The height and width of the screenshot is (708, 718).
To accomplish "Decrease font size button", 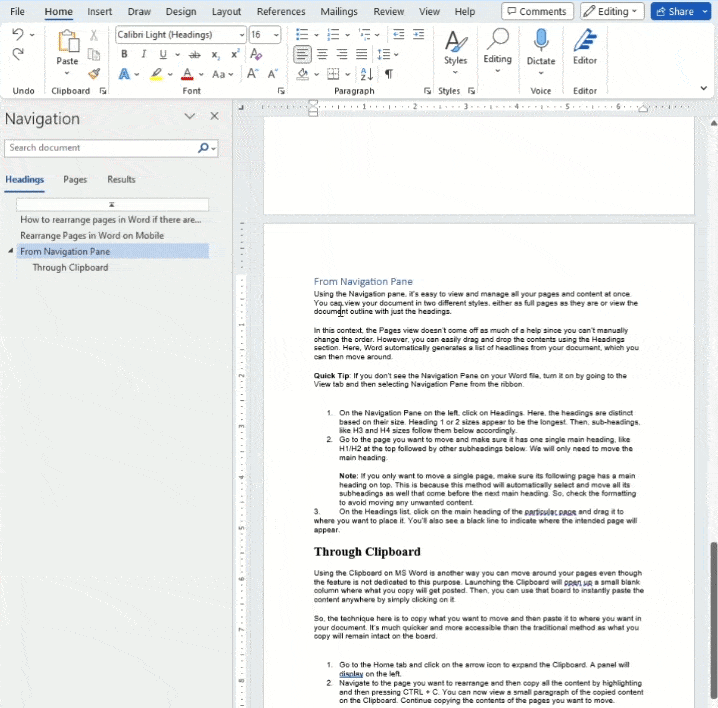I will click(272, 74).
